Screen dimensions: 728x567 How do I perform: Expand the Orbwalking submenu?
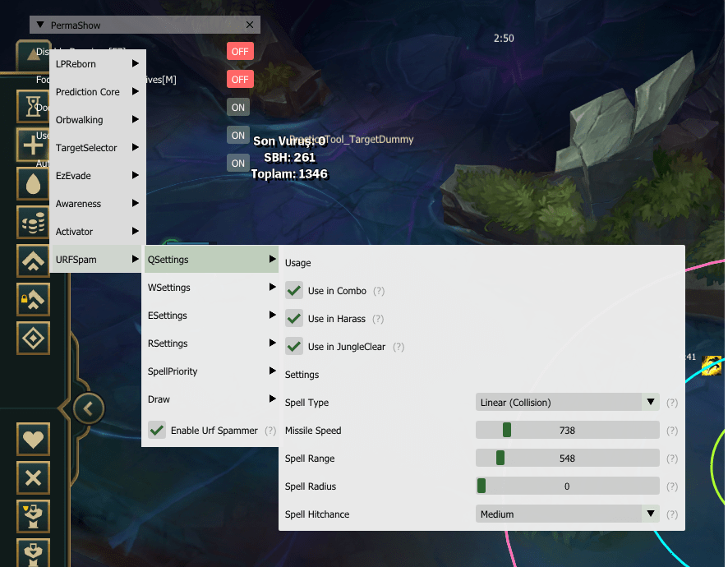click(98, 119)
